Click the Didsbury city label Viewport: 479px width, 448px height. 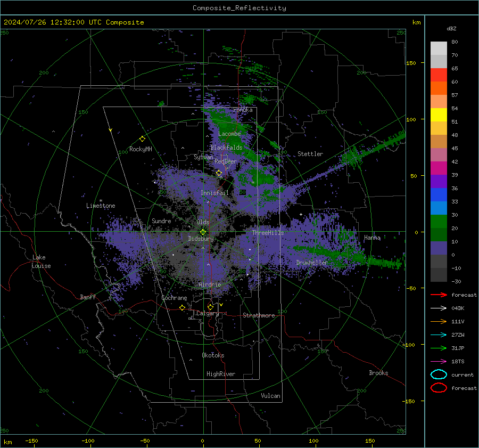click(201, 239)
